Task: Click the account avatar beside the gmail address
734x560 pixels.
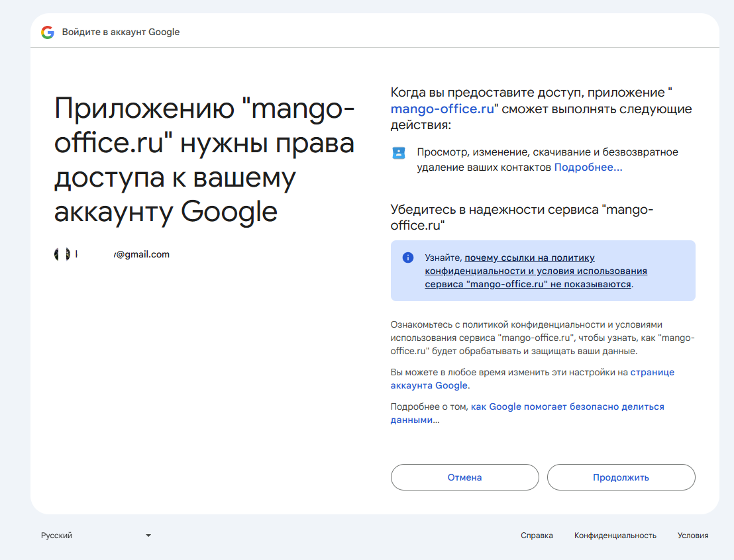Action: (62, 254)
